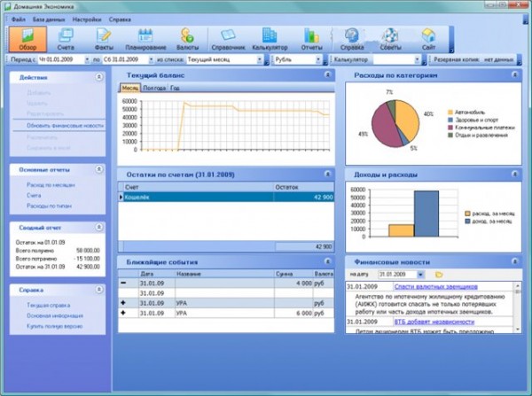Open the Калькулятор combo box dropdown
The width and height of the screenshot is (532, 396).
417,59
